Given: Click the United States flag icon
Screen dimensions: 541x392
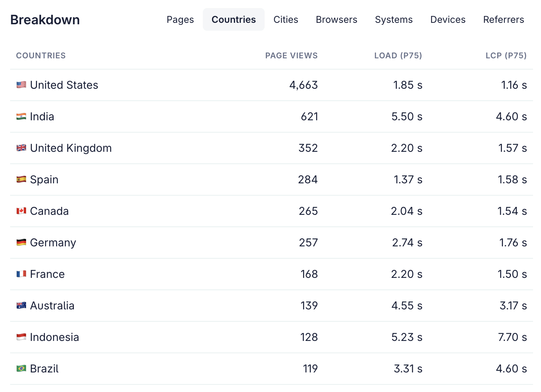Looking at the screenshot, I should coord(21,85).
